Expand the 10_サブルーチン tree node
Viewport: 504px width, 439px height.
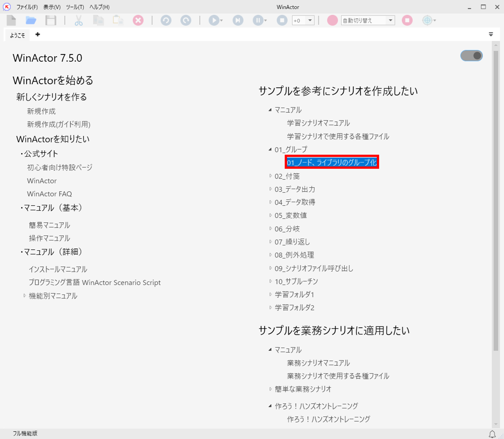pos(270,281)
